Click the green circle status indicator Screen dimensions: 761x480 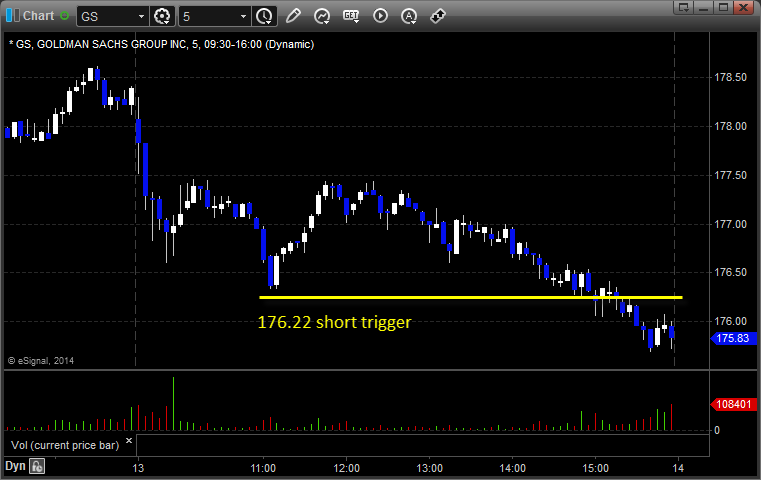coord(64,16)
